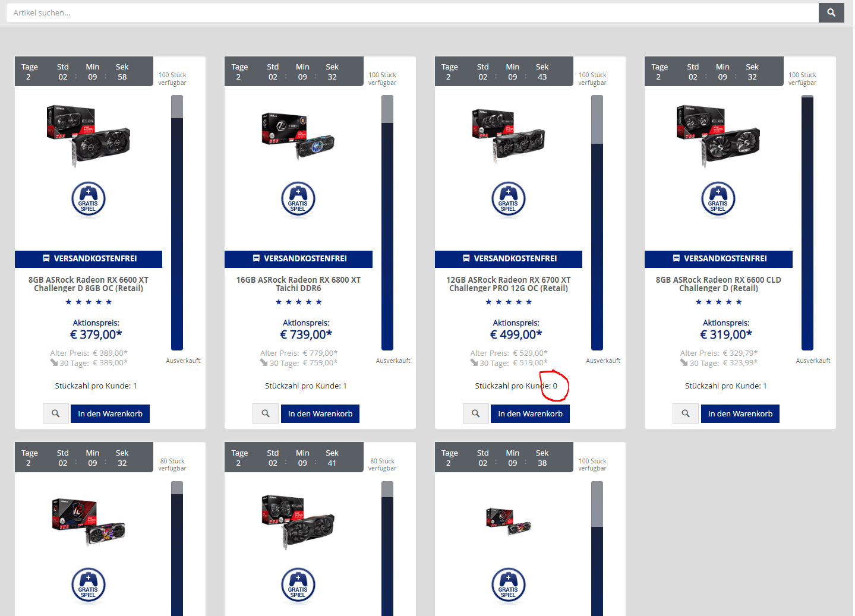Image resolution: width=855 pixels, height=616 pixels.
Task: Click price '€ 379,00*'
Action: tap(96, 334)
